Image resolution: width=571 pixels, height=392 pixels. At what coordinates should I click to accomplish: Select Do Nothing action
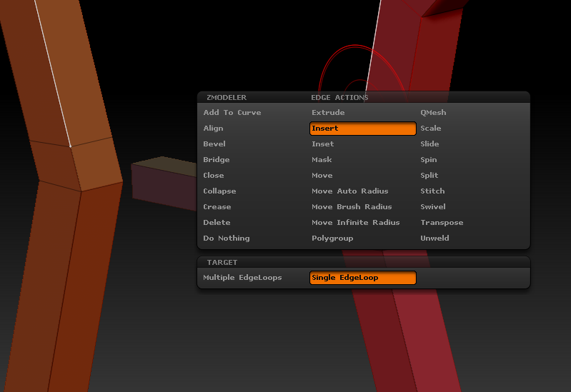click(226, 238)
